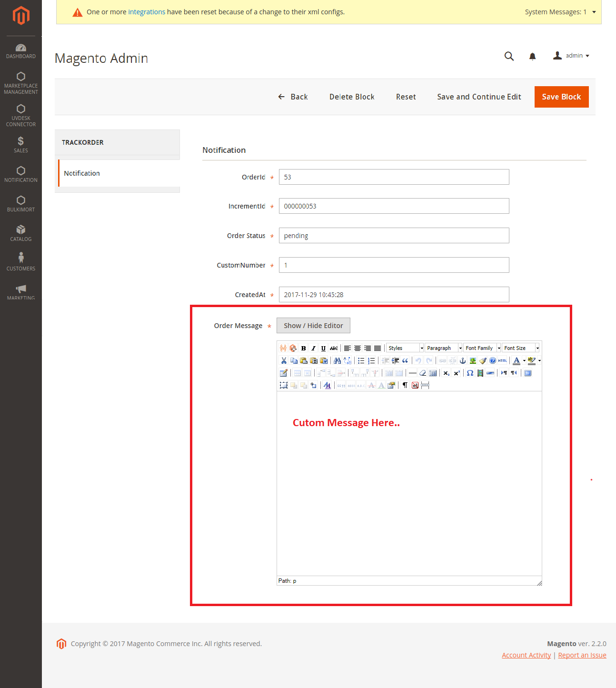The height and width of the screenshot is (688, 616).
Task: Click the Insert Variable icon in editor
Action: [x=284, y=348]
